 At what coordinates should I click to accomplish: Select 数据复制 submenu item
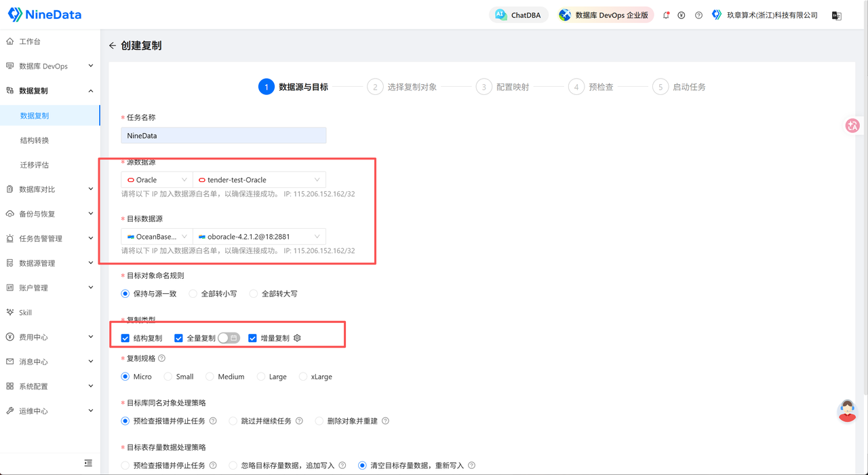50,115
